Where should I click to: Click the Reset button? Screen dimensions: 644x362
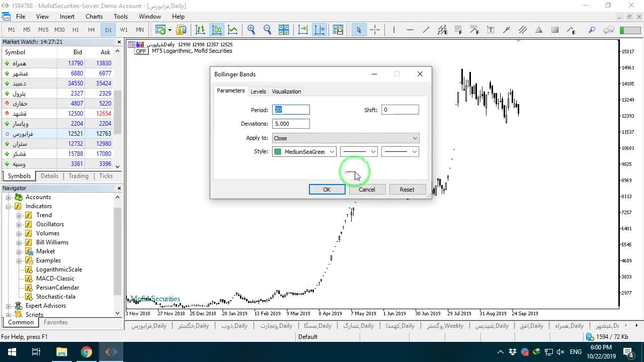(407, 190)
